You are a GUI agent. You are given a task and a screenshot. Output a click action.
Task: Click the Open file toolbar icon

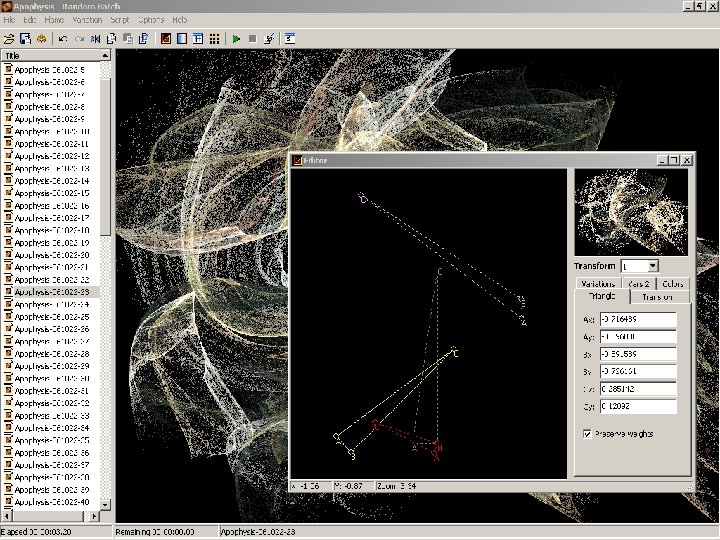(x=10, y=39)
